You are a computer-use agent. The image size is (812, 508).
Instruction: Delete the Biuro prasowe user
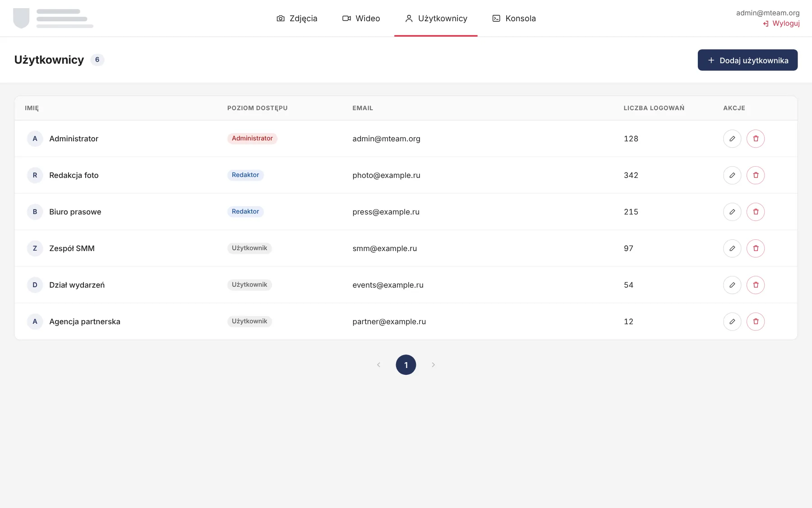756,212
